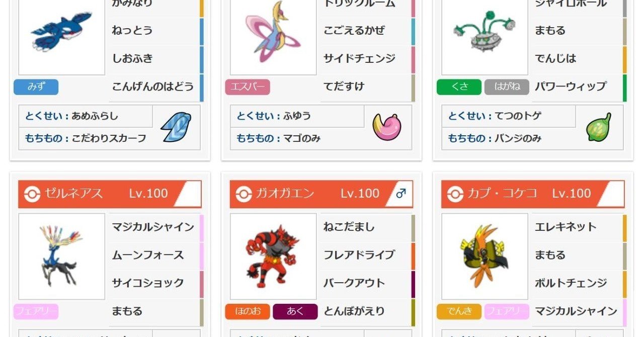Click the male gender symbol on ガオガエン

tap(401, 194)
